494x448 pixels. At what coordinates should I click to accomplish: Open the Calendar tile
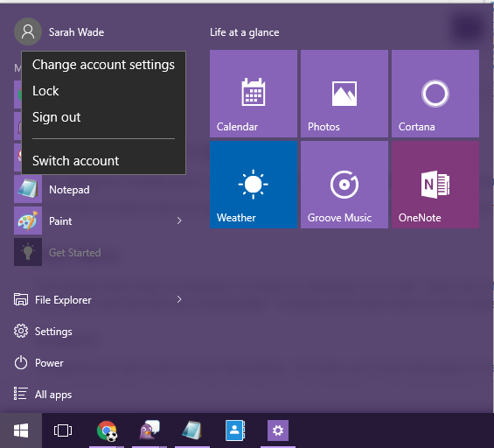pos(254,94)
